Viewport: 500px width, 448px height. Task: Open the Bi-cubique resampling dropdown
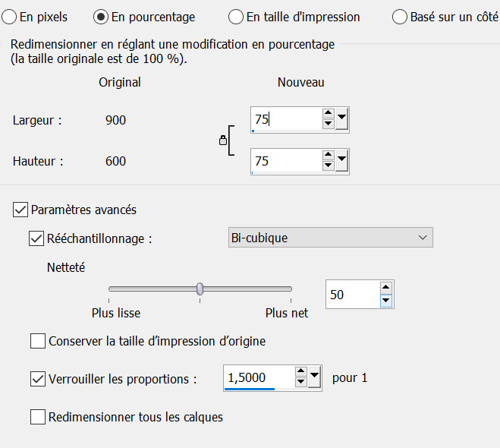coord(330,238)
